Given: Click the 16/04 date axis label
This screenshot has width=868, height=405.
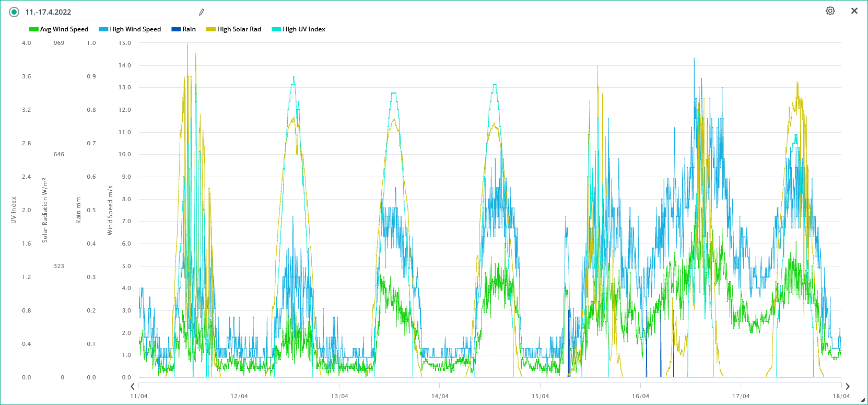Looking at the screenshot, I should tap(640, 396).
